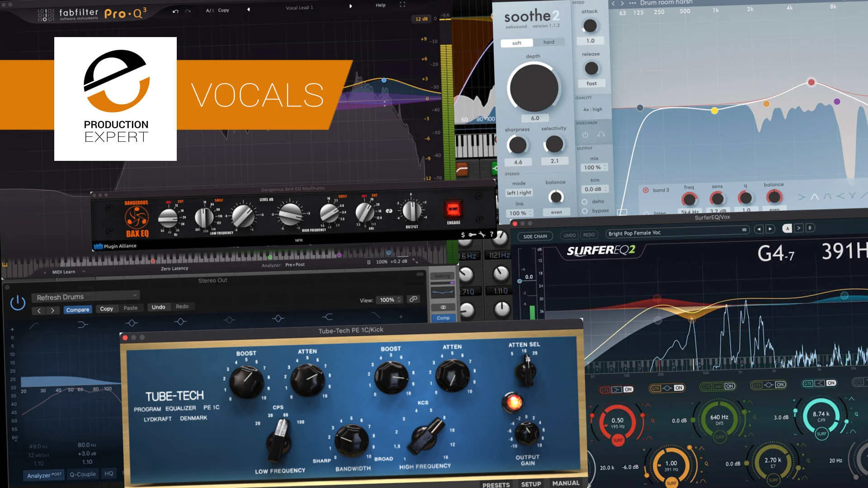Click the SURF button on the red 195 Hz band
Image resolution: width=868 pixels, height=488 pixels.
point(618,440)
